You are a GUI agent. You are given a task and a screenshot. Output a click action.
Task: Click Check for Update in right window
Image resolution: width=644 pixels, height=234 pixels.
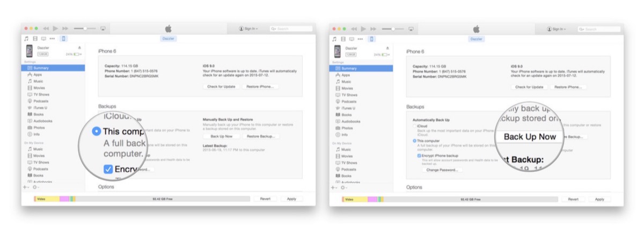point(530,86)
